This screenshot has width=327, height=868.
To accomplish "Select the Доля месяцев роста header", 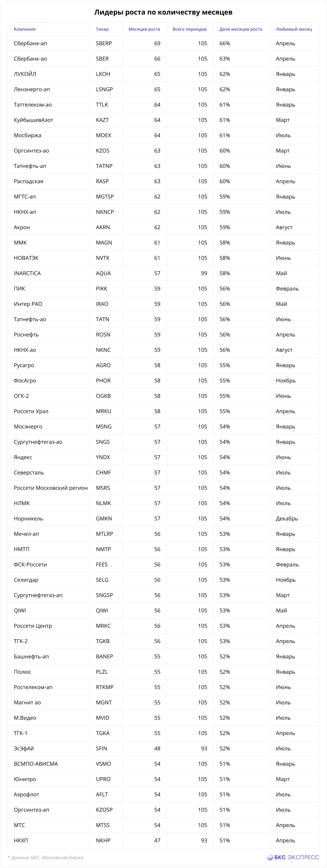I will (x=241, y=29).
